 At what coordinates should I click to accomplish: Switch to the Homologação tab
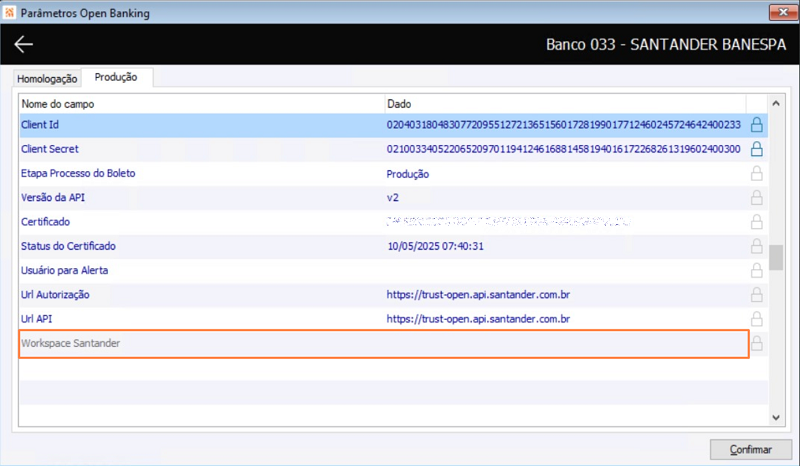(x=47, y=79)
